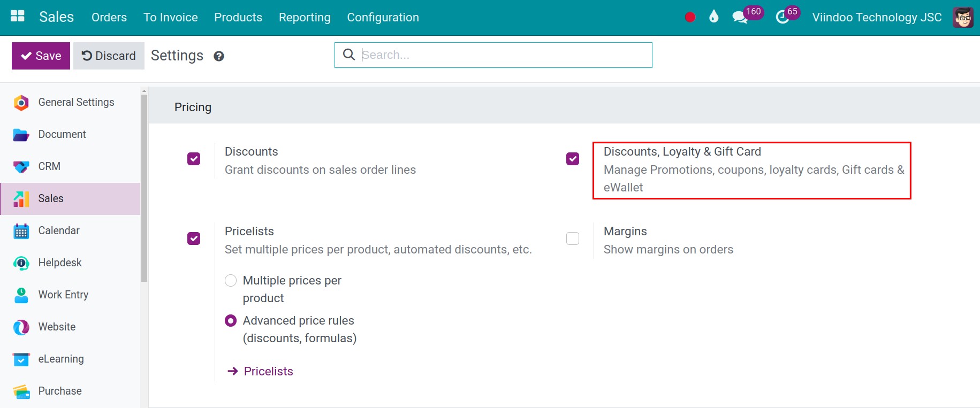
Task: Open the apps grid menu icon
Action: 18,16
